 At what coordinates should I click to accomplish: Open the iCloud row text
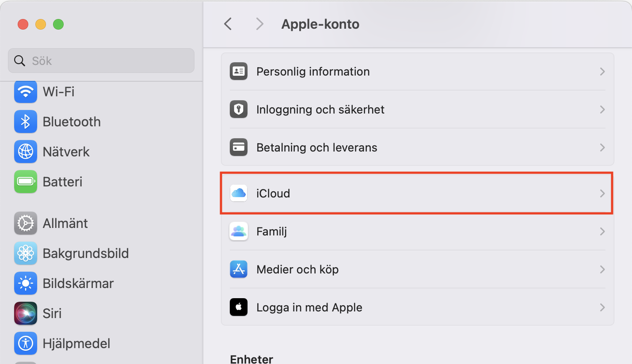[273, 193]
